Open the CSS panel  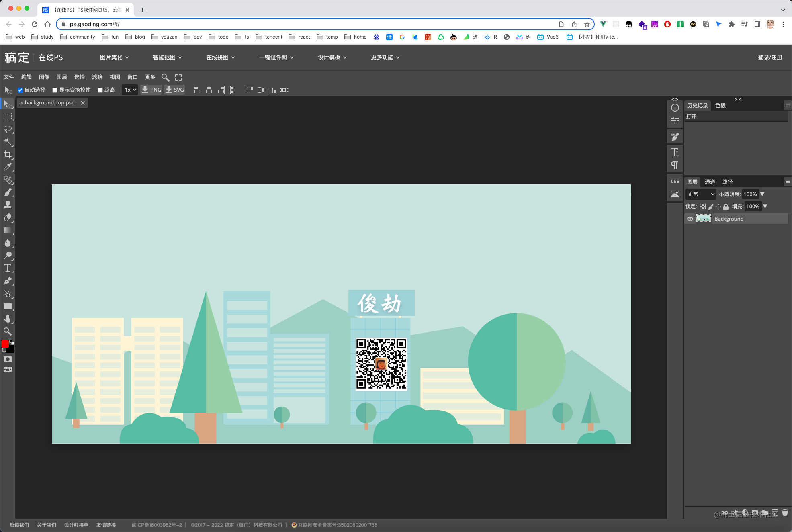pyautogui.click(x=675, y=181)
